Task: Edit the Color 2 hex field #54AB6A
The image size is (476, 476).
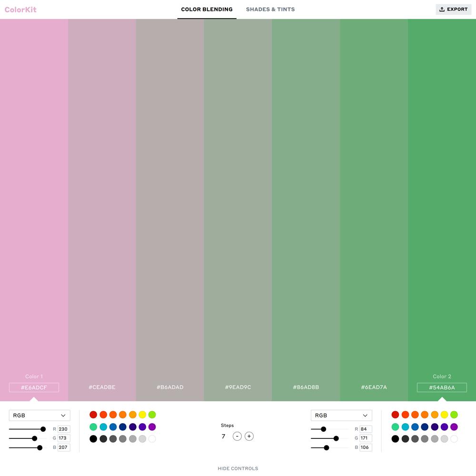Action: point(442,387)
